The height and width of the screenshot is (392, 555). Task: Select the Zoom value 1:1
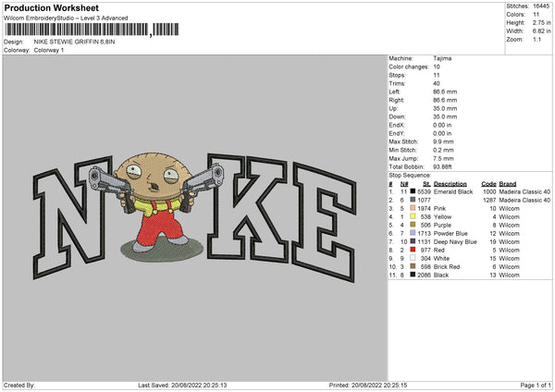coord(536,39)
